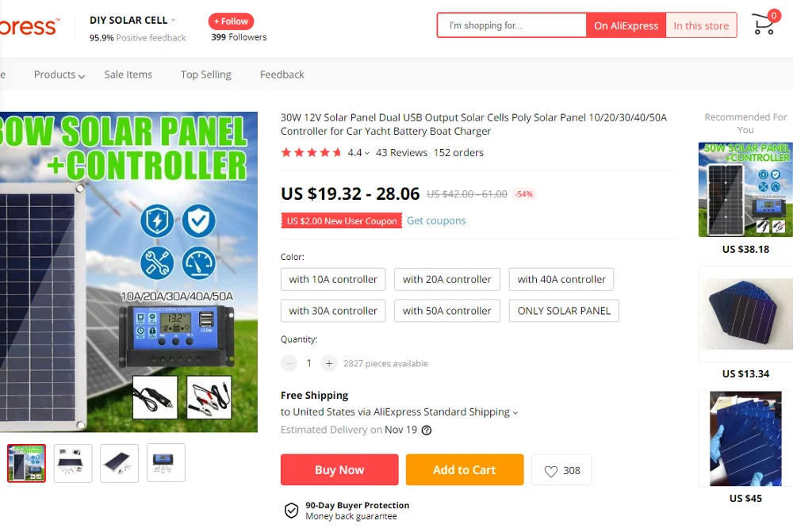
Task: Click the 90-Day Buyer Protection shield icon
Action: point(291,511)
